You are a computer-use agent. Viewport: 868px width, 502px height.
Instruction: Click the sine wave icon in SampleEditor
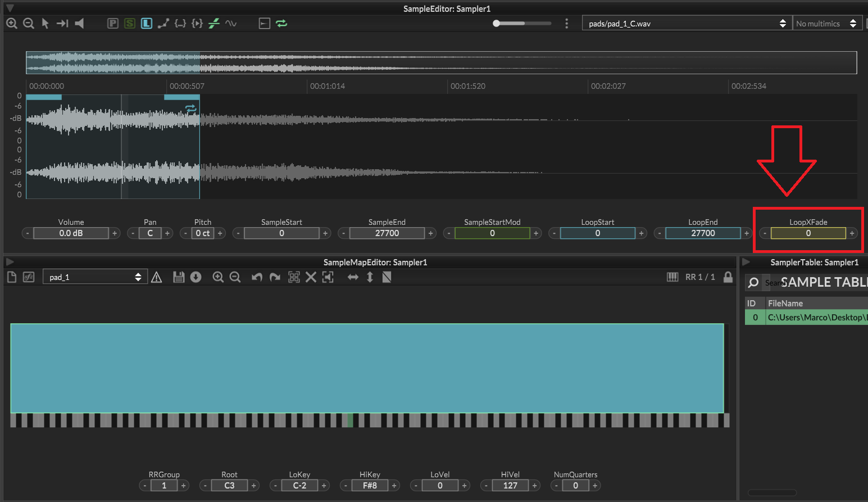pos(231,23)
